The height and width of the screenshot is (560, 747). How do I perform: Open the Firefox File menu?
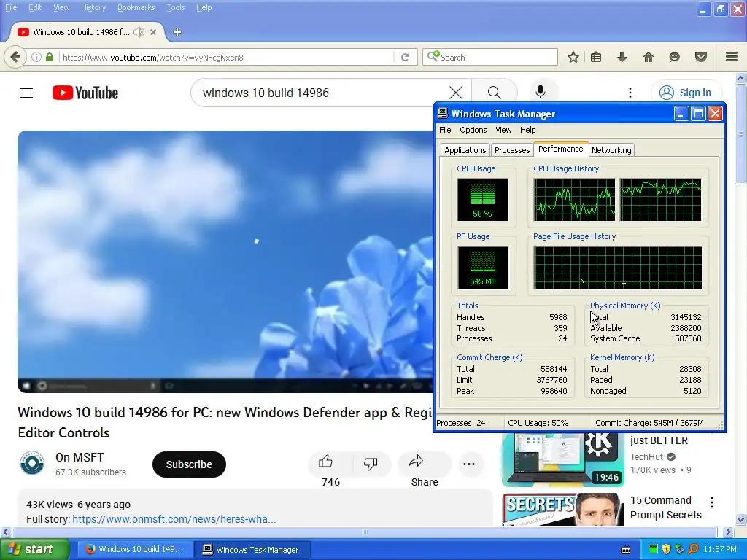pos(11,7)
